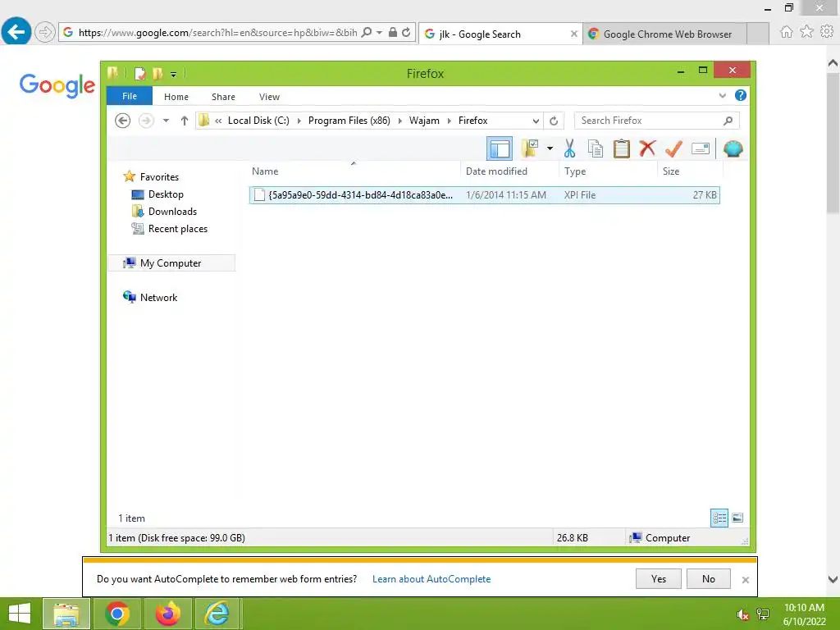Viewport: 840px width, 630px height.
Task: Click No on AutoComplete prompt
Action: coord(708,578)
